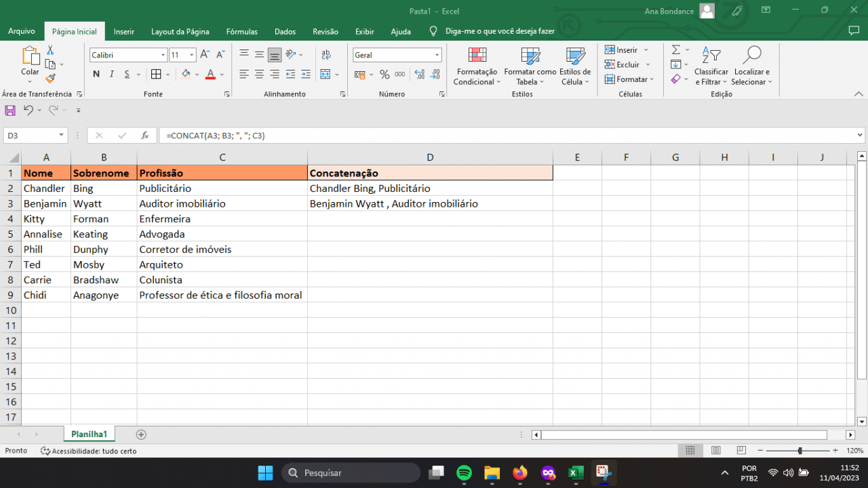Click Classificar e Filtrar
868x488 pixels.
click(711, 66)
